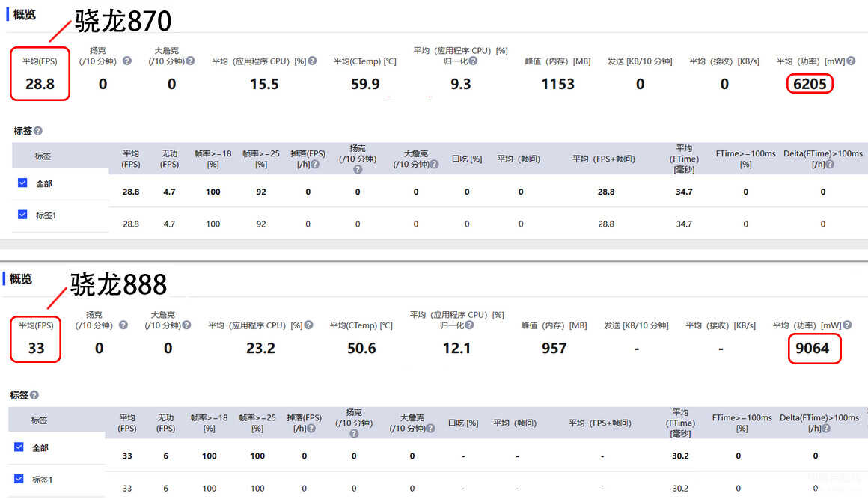This screenshot has height=499, width=868.
Task: Click the 12.1 normalized CPU value
Action: 456,349
